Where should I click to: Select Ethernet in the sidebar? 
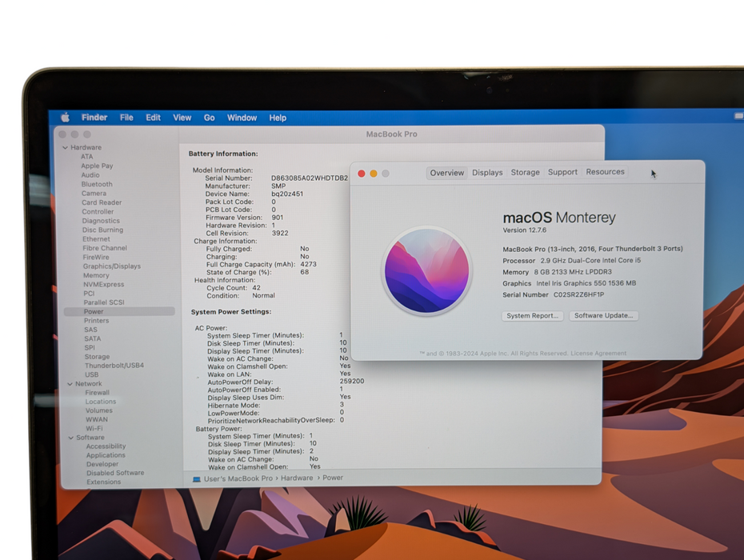click(96, 239)
